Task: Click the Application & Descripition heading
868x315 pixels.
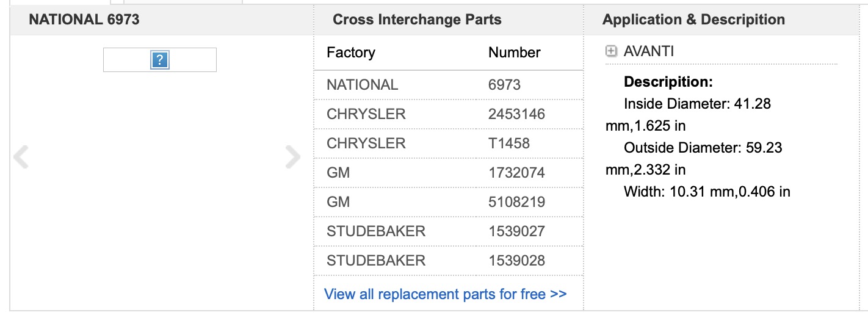Action: [x=693, y=20]
